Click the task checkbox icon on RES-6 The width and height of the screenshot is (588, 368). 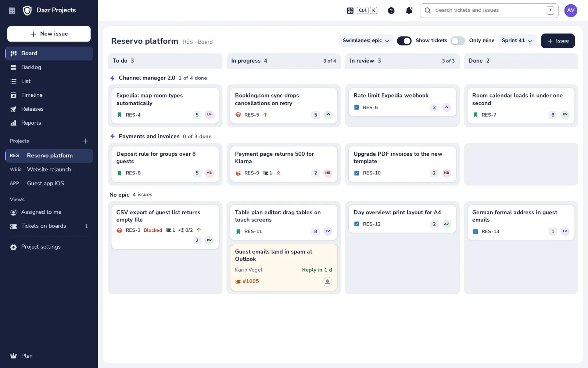(x=356, y=107)
